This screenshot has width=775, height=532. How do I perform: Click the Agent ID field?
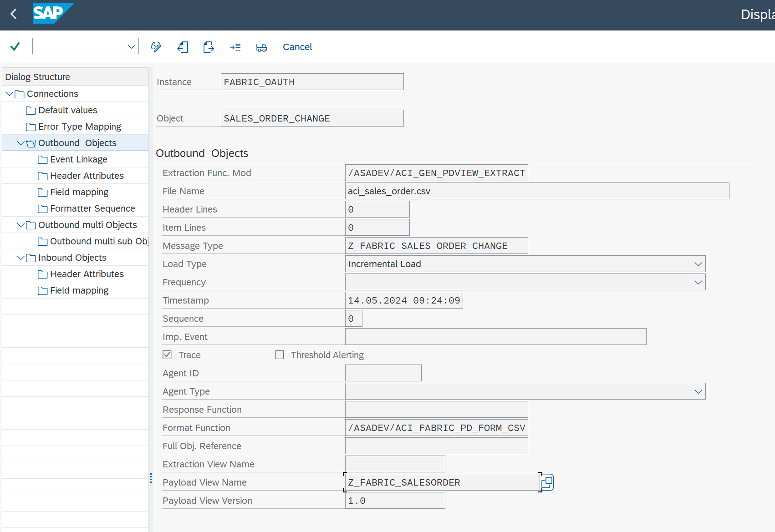(x=383, y=373)
